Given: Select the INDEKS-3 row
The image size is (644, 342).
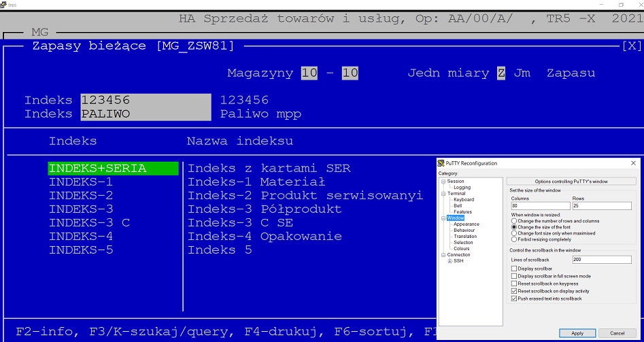Looking at the screenshot, I should [81, 209].
